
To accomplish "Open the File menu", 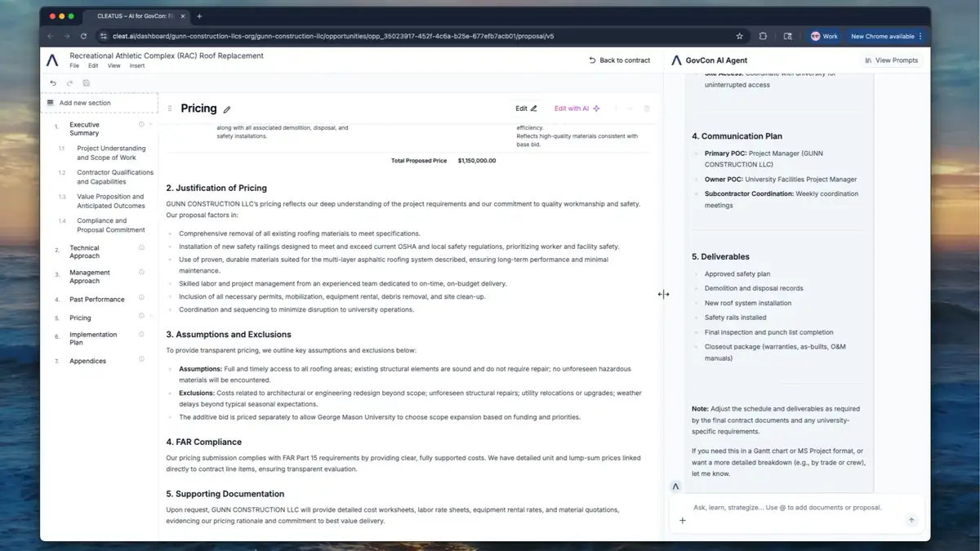I will (x=74, y=65).
